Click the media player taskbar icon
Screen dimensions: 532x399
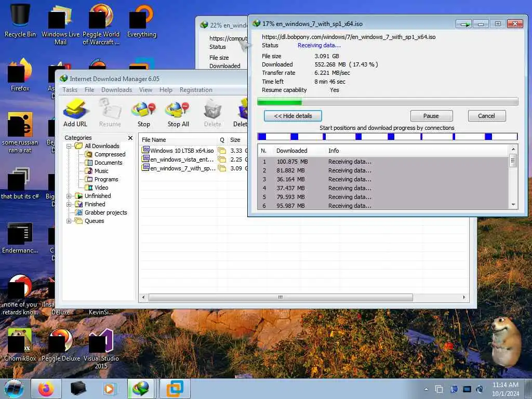coord(109,389)
